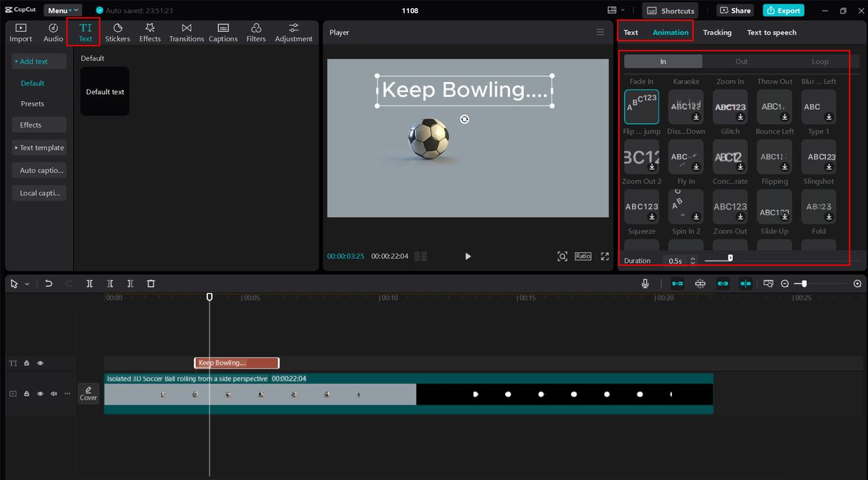868x480 pixels.
Task: Open more options on the video track
Action: 67,393
